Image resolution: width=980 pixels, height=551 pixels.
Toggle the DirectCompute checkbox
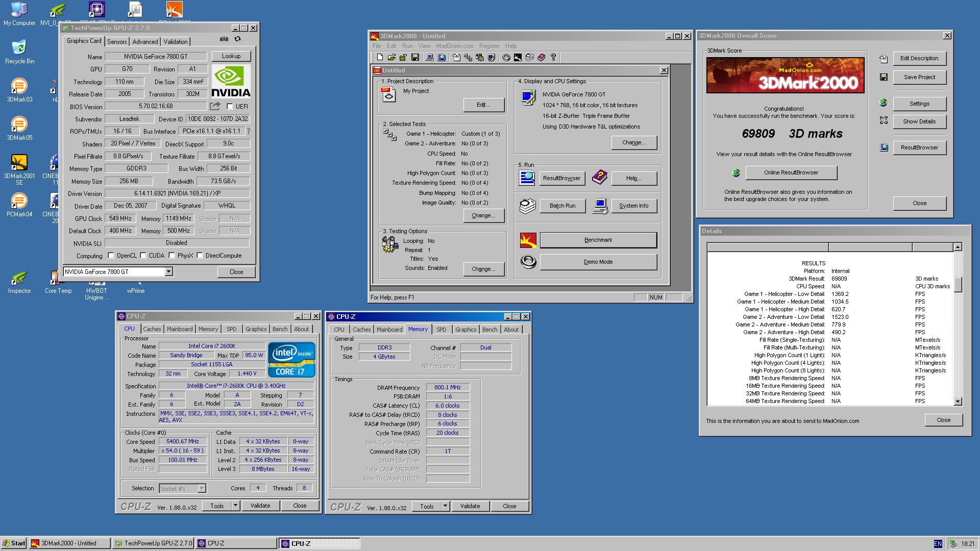tap(200, 256)
